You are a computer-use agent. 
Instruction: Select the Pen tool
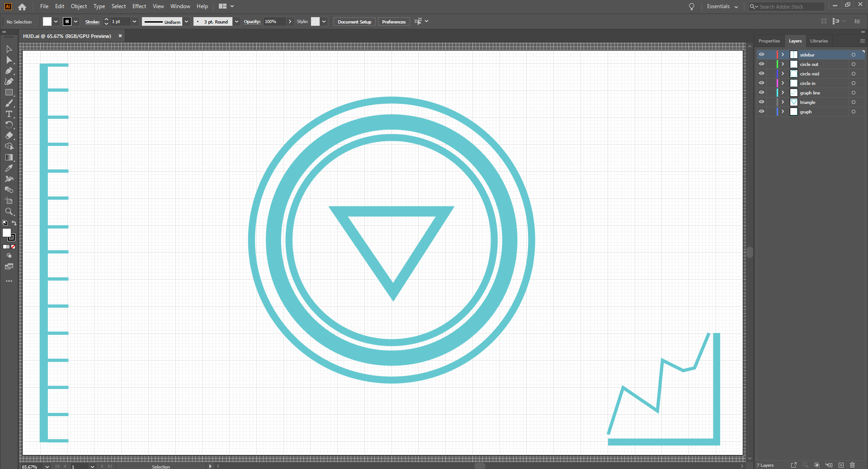pos(9,70)
